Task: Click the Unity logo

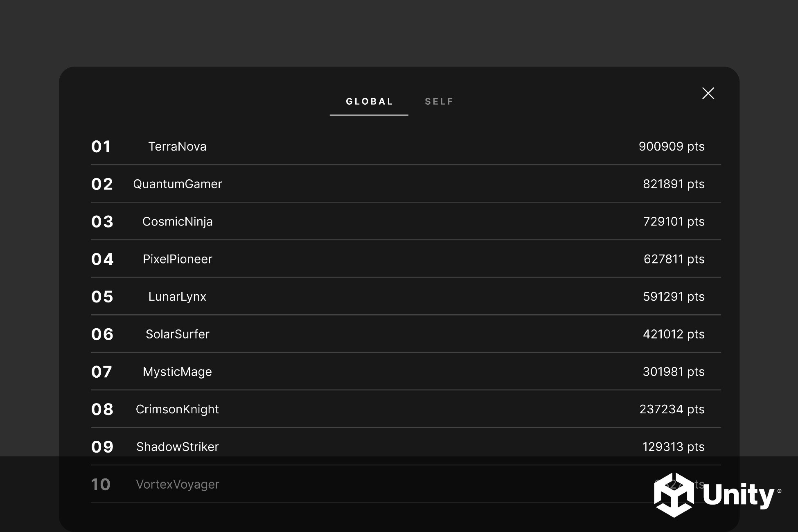Action: point(717,495)
